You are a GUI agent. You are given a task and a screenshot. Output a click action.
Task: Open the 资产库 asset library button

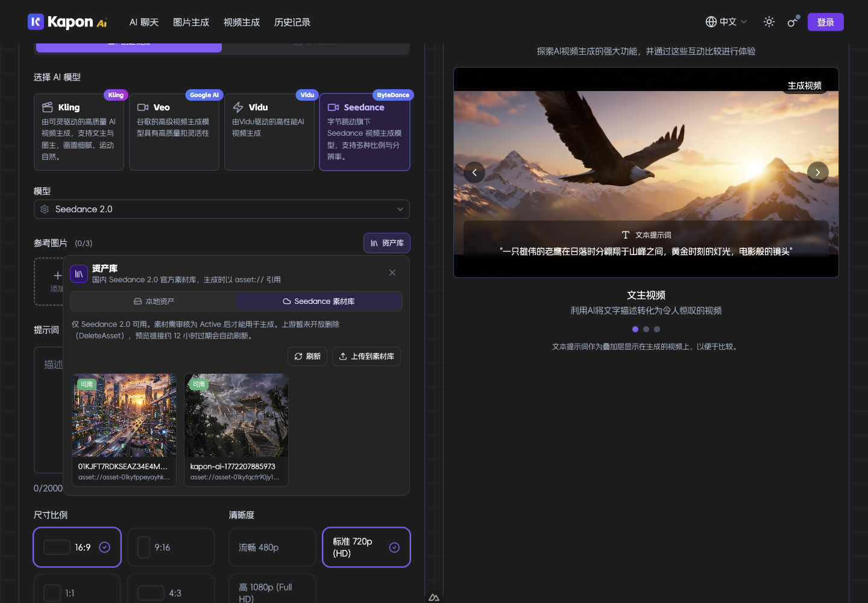tap(387, 243)
